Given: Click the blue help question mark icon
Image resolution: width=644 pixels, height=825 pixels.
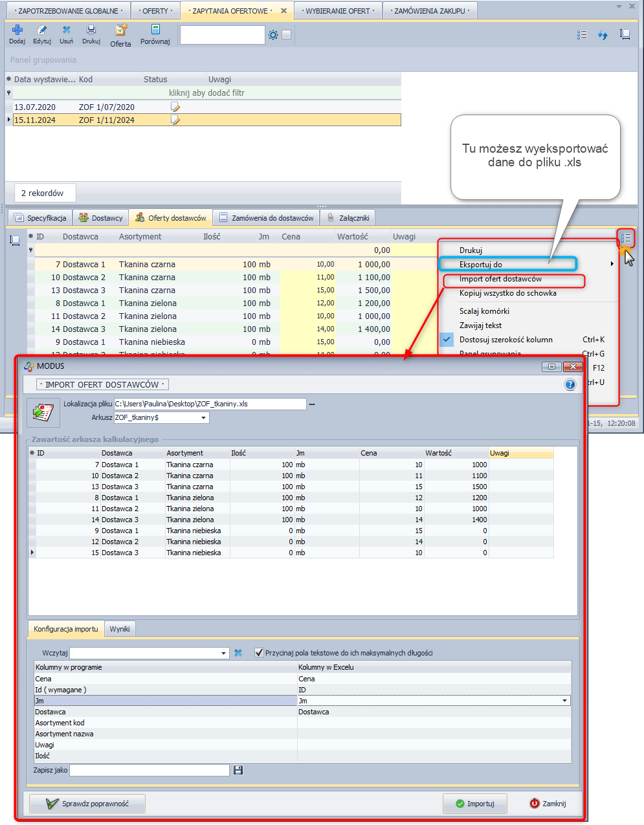Looking at the screenshot, I should (570, 384).
